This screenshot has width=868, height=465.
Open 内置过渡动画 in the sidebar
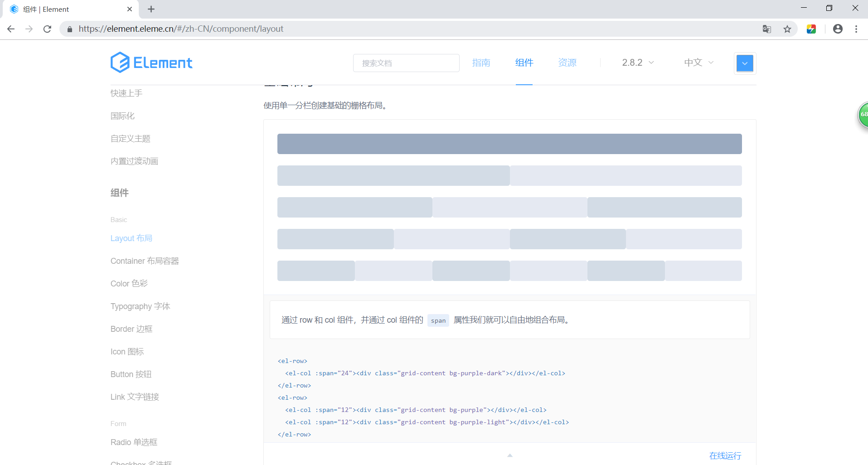click(134, 161)
